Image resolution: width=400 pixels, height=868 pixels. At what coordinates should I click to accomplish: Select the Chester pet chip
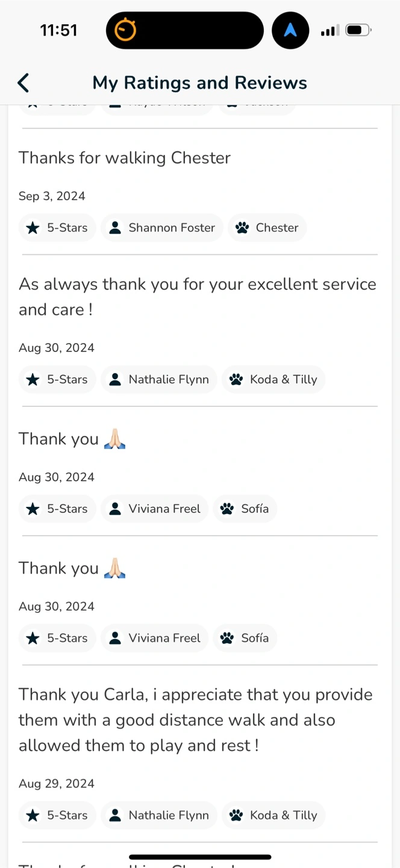tap(267, 228)
